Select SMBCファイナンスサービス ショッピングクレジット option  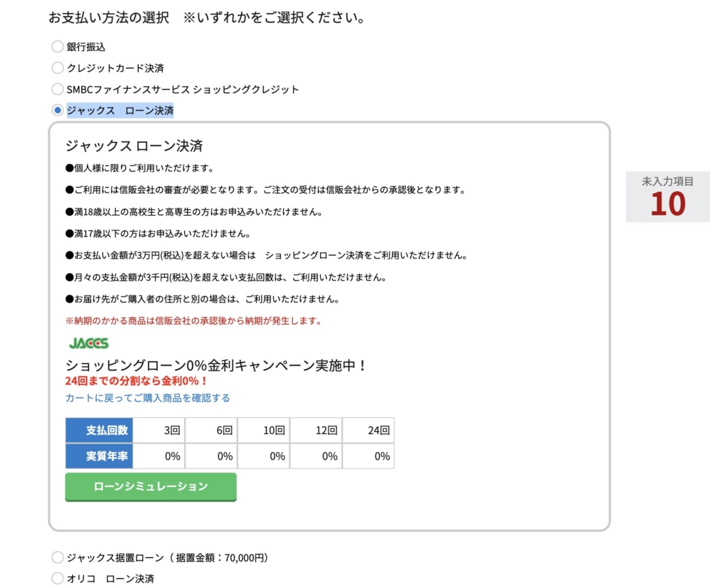pyautogui.click(x=57, y=89)
